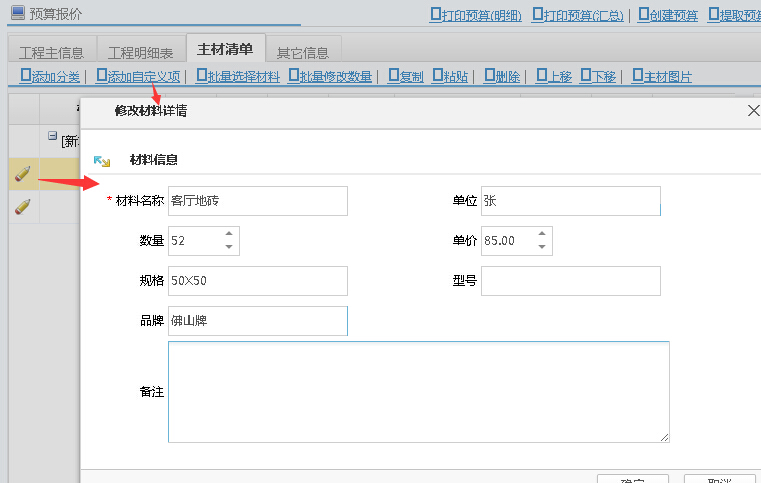The width and height of the screenshot is (761, 483).
Task: Increase 单价 with the up arrow
Action: point(542,235)
